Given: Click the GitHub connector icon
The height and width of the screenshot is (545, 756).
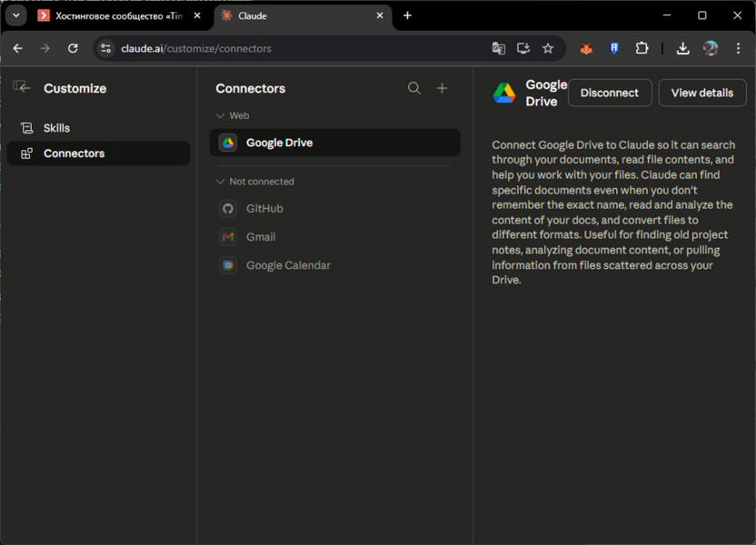Looking at the screenshot, I should click(228, 209).
